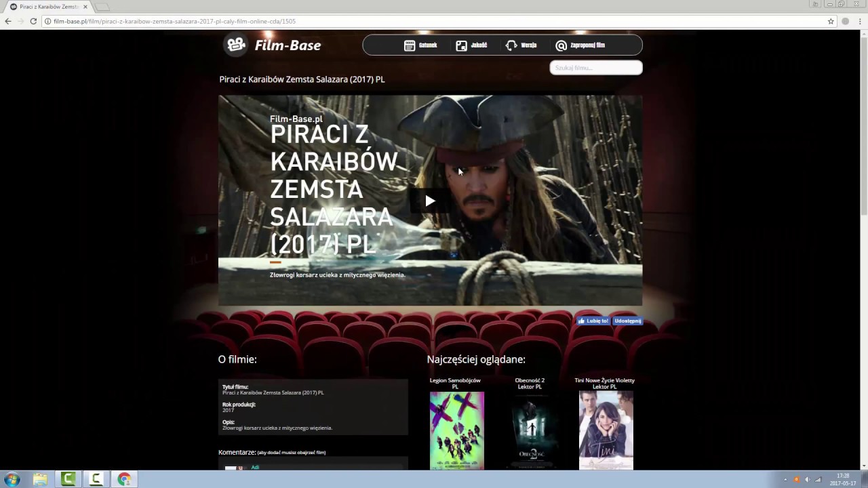868x488 pixels.
Task: Click the Chrome icon in the taskbar
Action: 124,479
